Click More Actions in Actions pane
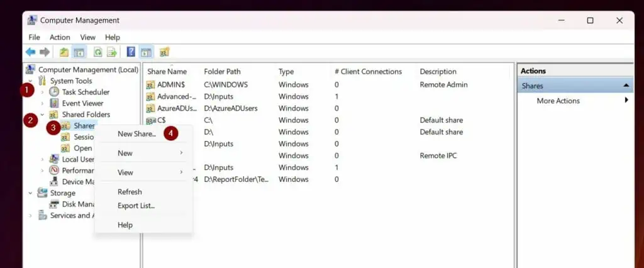Screen dimensions: 644x268 pos(558,101)
